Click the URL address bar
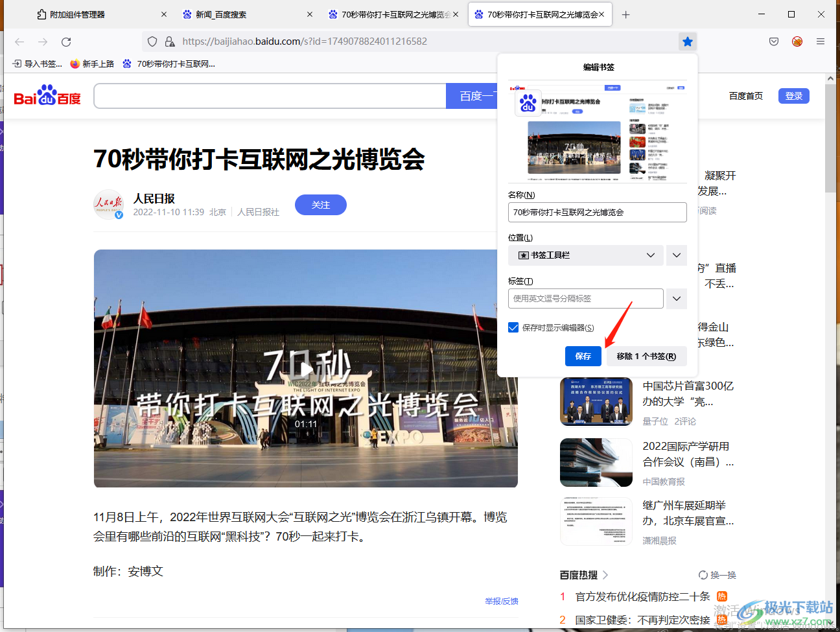Screen dimensions: 840x632 [x=410, y=41]
